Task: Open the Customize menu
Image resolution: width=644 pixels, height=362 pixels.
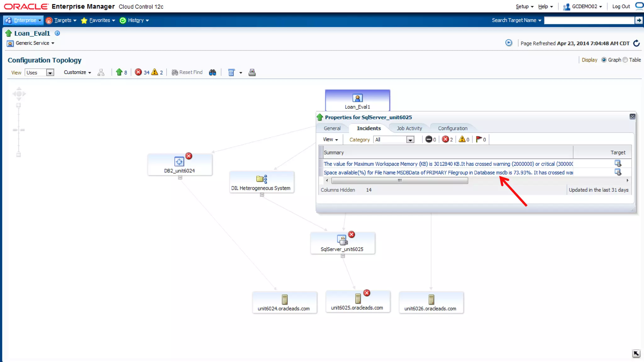Action: 77,72
